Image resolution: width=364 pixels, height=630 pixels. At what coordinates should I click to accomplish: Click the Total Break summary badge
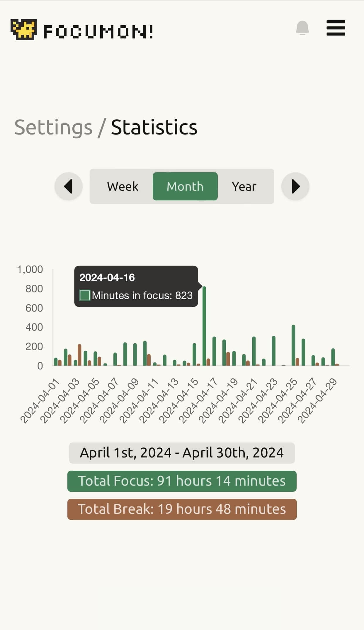point(182,509)
